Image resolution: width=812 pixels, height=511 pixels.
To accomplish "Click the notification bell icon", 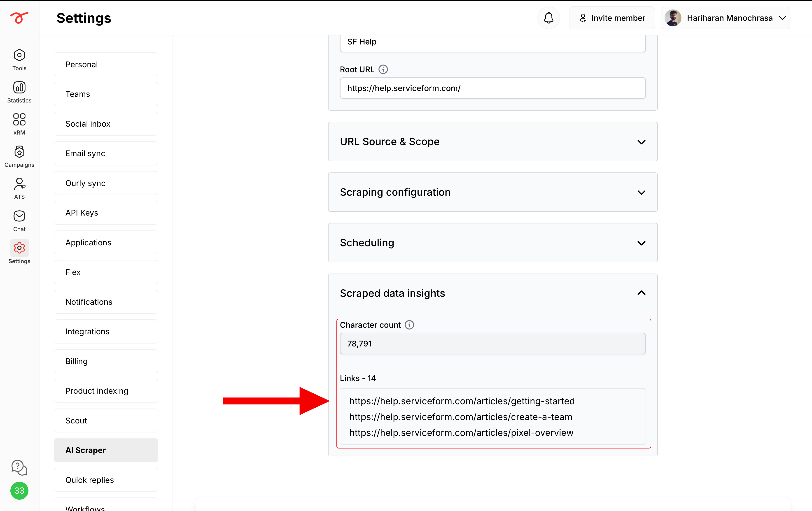I will pyautogui.click(x=548, y=18).
